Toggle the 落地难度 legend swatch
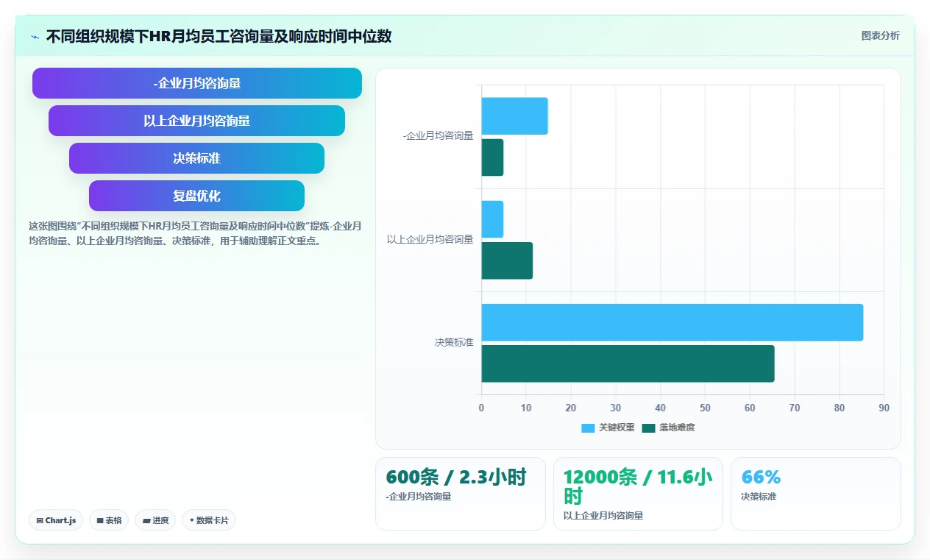 [x=648, y=428]
